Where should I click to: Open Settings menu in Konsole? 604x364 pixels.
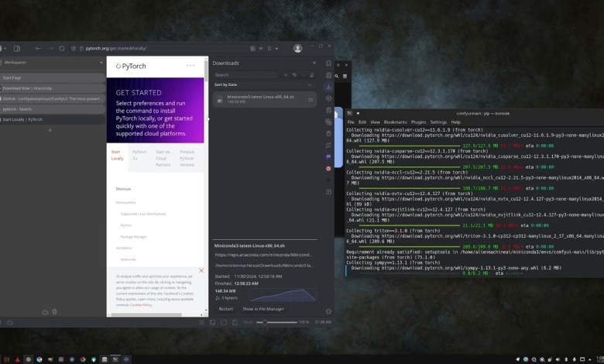click(438, 122)
